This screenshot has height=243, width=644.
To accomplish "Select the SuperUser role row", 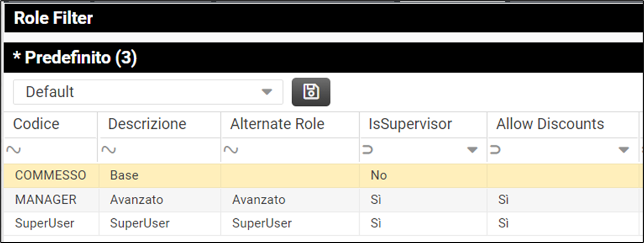I will point(45,223).
